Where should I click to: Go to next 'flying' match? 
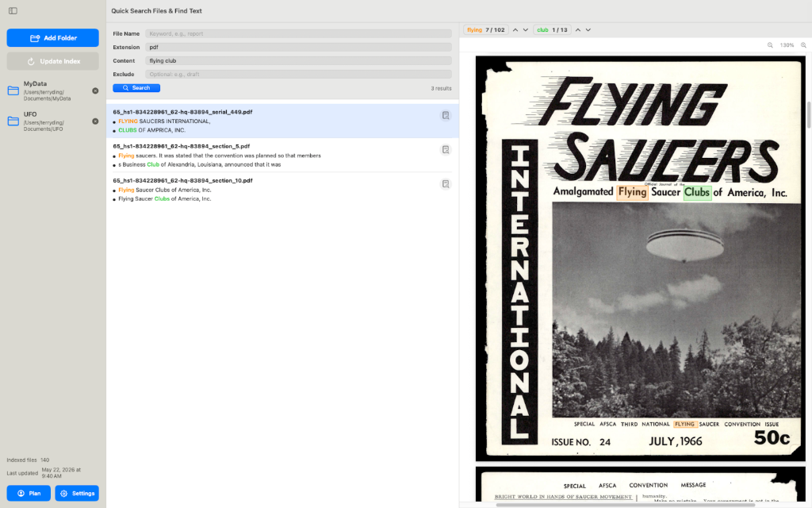pos(526,30)
